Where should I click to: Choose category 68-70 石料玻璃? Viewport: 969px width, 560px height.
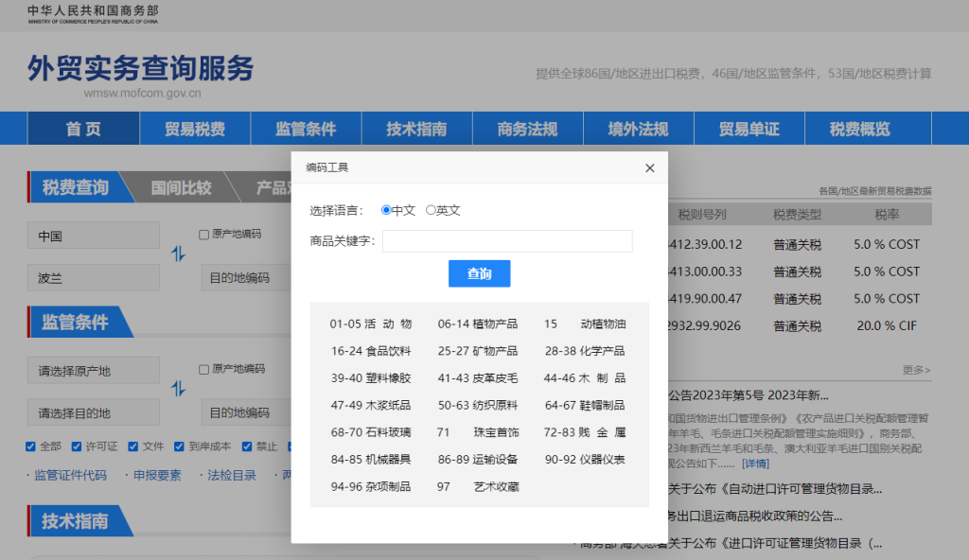pos(371,432)
